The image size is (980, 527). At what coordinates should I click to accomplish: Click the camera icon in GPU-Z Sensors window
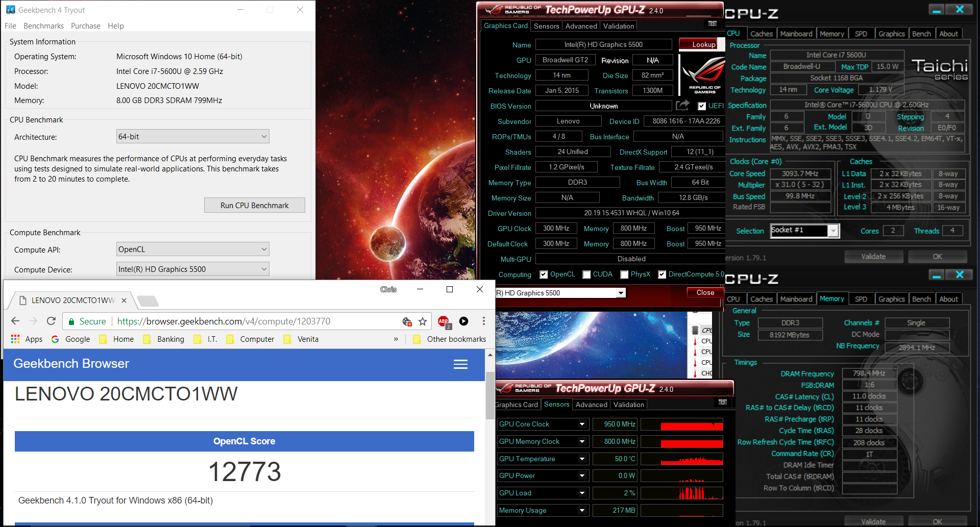pyautogui.click(x=723, y=402)
